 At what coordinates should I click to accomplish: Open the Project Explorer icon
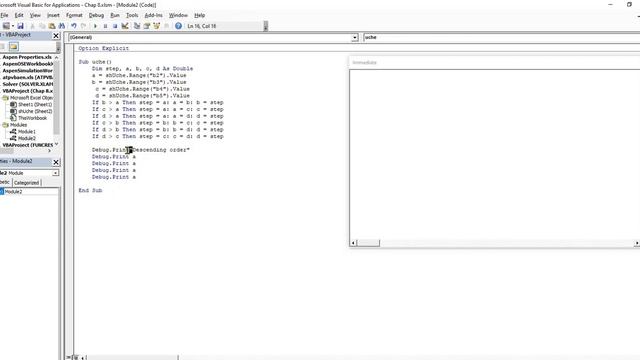click(x=137, y=26)
